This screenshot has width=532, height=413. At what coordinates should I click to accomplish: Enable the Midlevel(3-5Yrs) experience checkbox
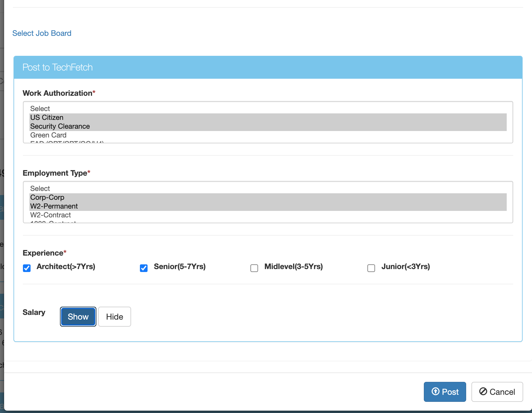(x=254, y=268)
